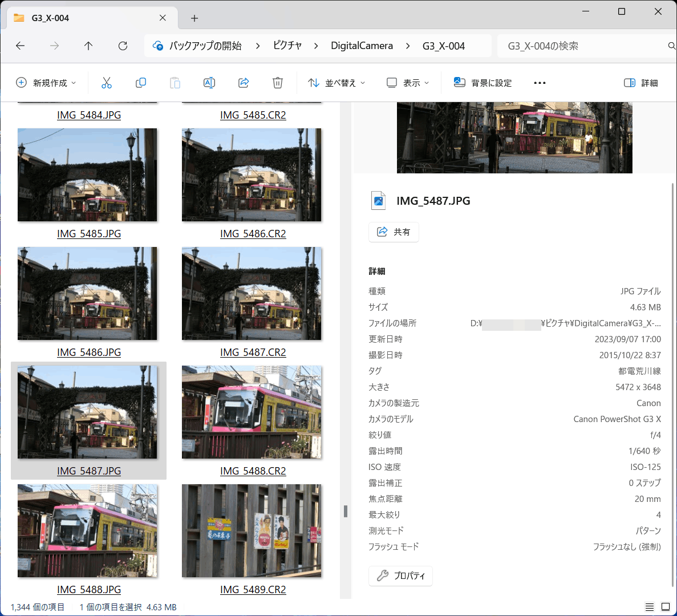Viewport: 677px width, 616px height.
Task: Open the 新規作成 dropdown
Action: coord(46,83)
